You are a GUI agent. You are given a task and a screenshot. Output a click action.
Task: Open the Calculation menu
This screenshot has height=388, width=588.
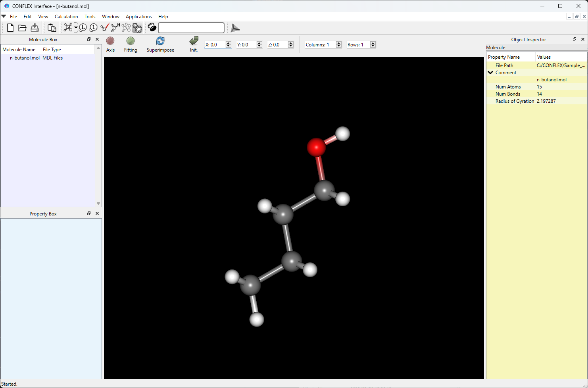point(66,17)
